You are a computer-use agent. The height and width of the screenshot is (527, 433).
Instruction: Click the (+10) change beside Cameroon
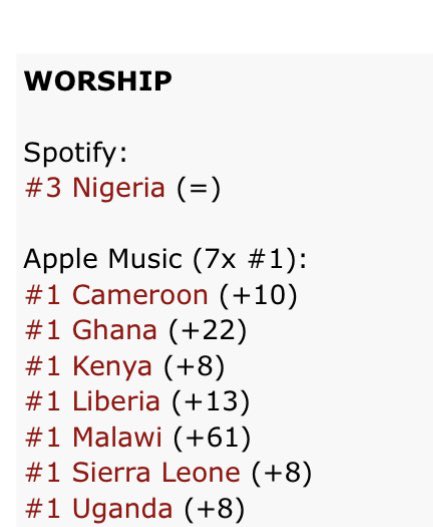[x=258, y=296]
